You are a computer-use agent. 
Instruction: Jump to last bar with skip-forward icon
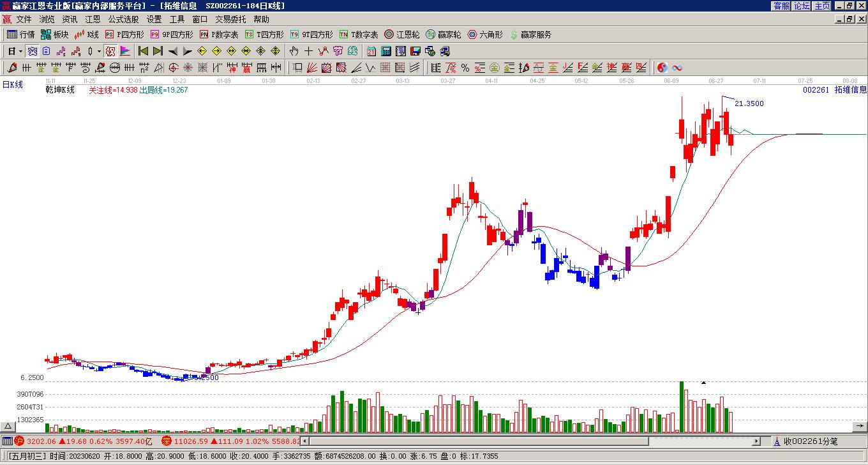158,51
